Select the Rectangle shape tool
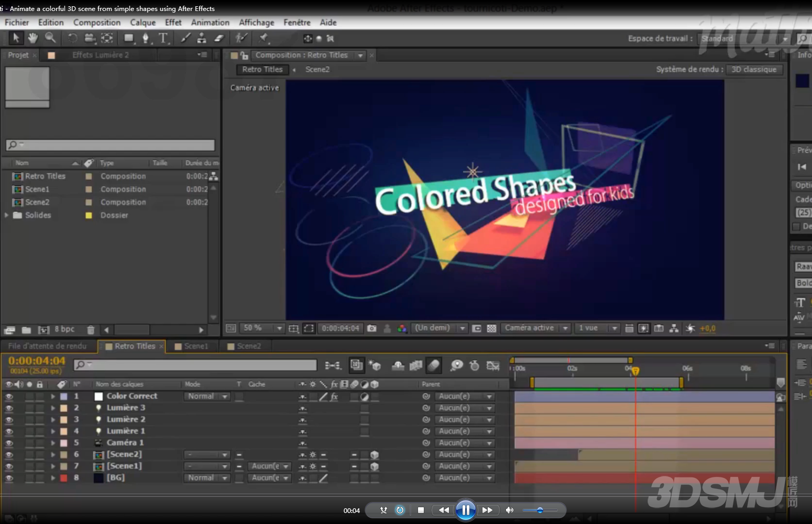 click(x=129, y=38)
